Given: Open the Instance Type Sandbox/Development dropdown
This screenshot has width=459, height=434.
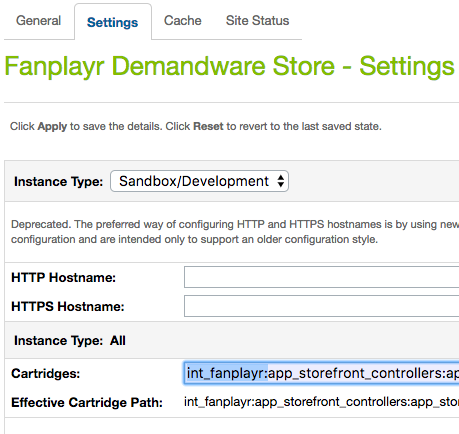Looking at the screenshot, I should pos(199,181).
